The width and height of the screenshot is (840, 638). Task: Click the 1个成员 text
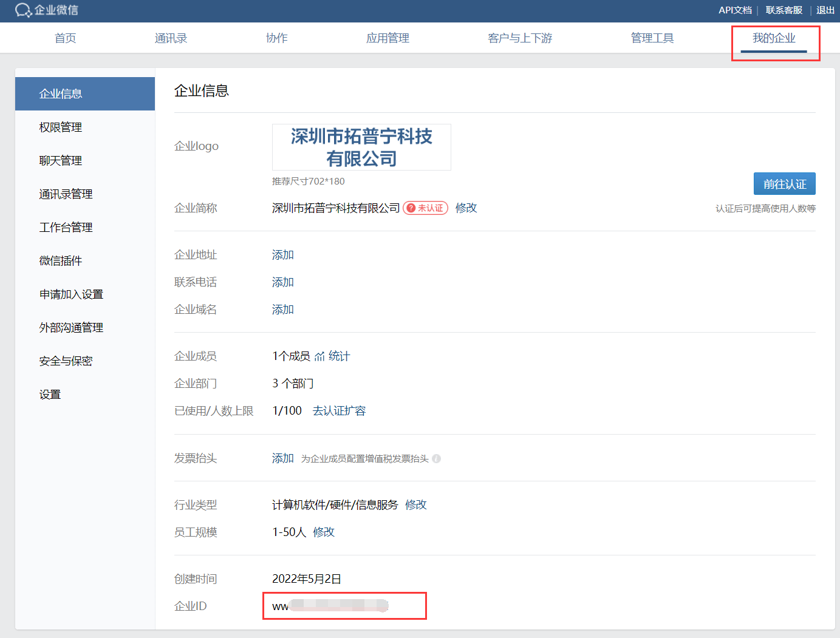click(291, 356)
